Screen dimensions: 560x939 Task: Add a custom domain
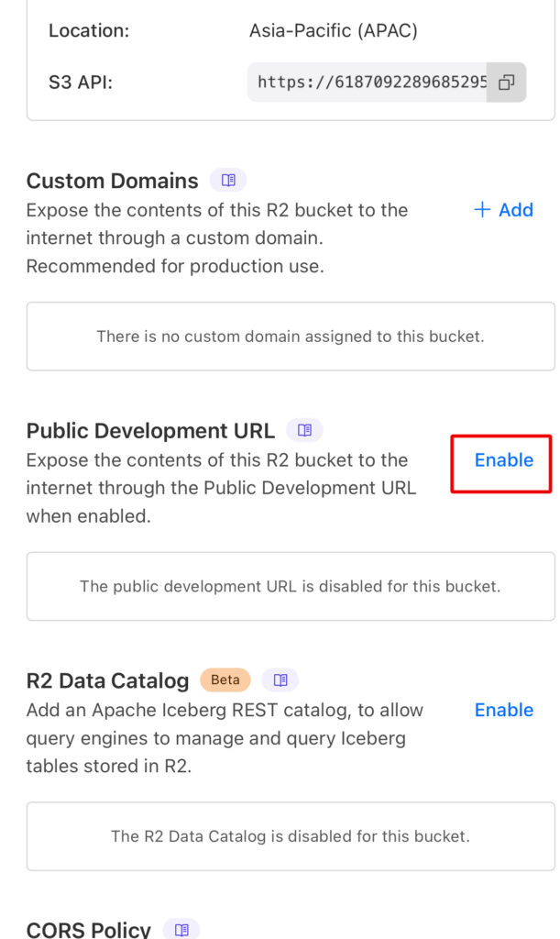point(503,210)
